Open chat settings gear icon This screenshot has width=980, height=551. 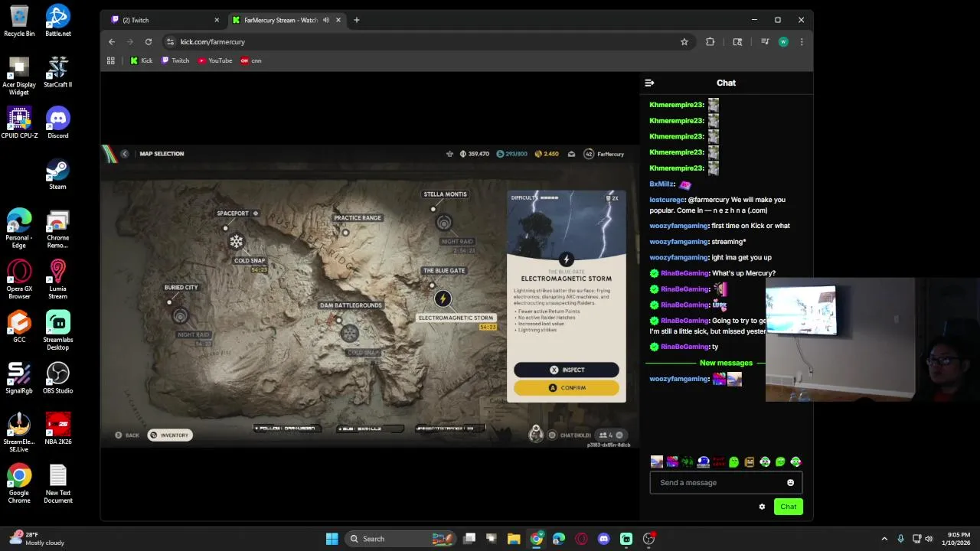762,507
